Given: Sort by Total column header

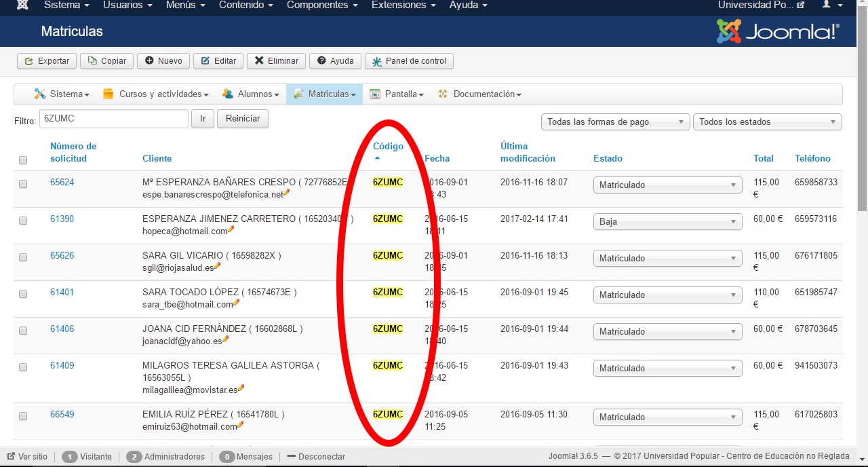Looking at the screenshot, I should 764,158.
